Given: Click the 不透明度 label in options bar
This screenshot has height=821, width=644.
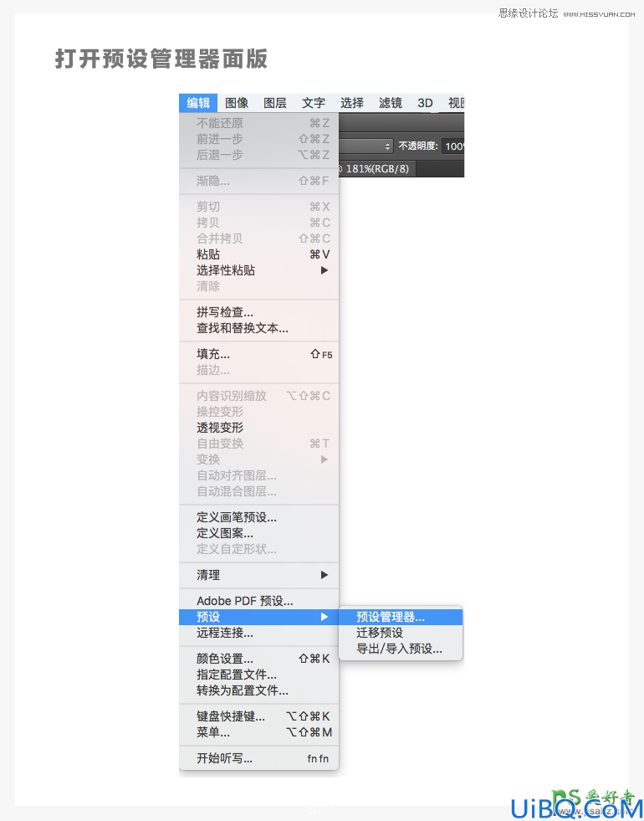Looking at the screenshot, I should [x=418, y=146].
